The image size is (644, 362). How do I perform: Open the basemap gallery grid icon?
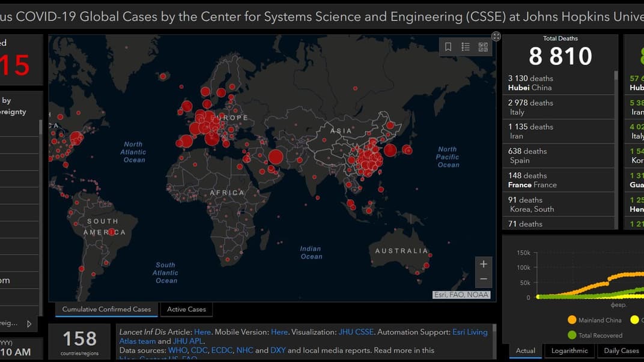click(483, 47)
